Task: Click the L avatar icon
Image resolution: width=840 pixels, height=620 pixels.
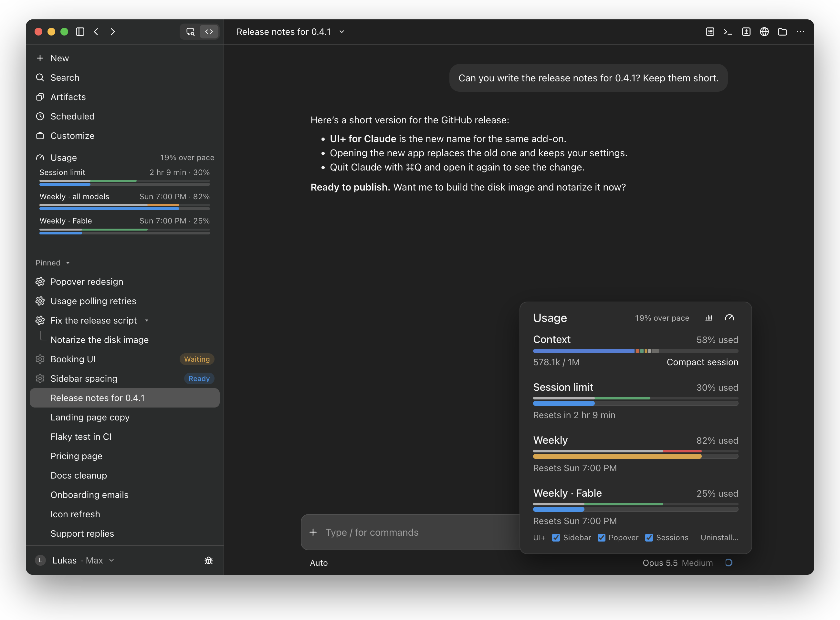Action: coord(40,560)
